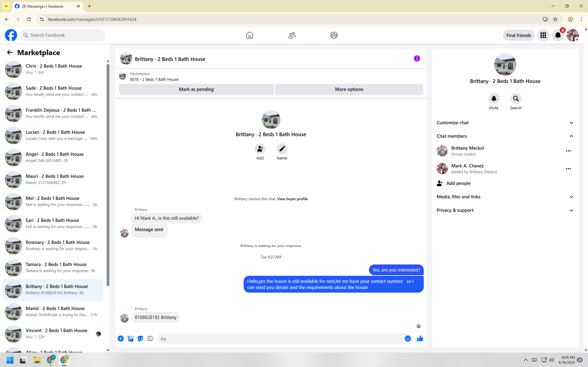Mute this chat with the bell icon
Screen dimensions: 588x367
(x=494, y=99)
